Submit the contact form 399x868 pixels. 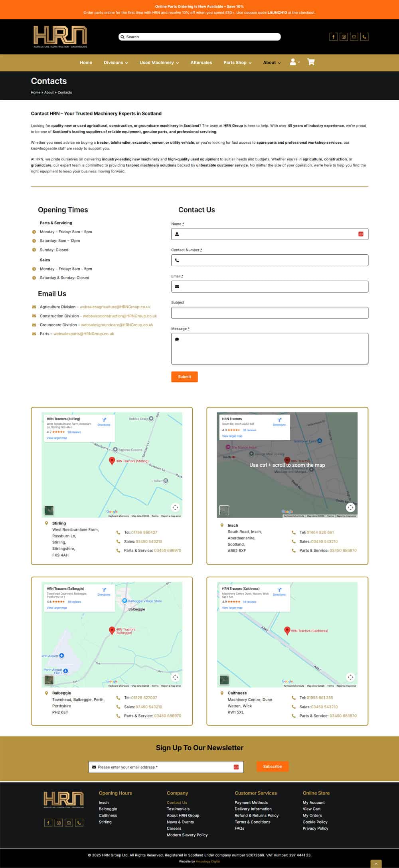(184, 377)
